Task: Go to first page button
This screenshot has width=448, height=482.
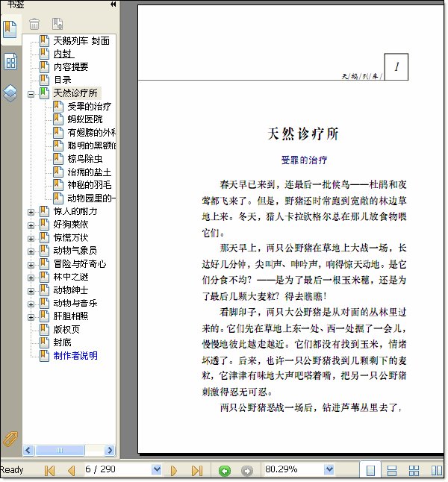Action: point(49,471)
